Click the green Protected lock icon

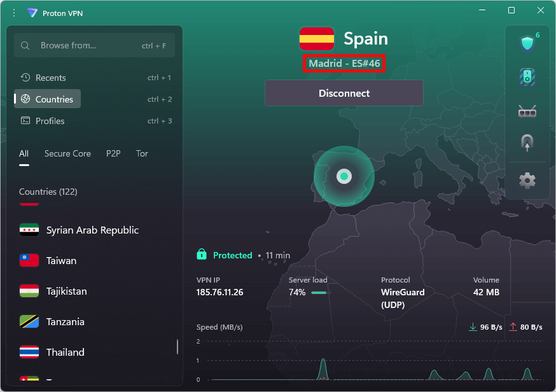pos(202,255)
